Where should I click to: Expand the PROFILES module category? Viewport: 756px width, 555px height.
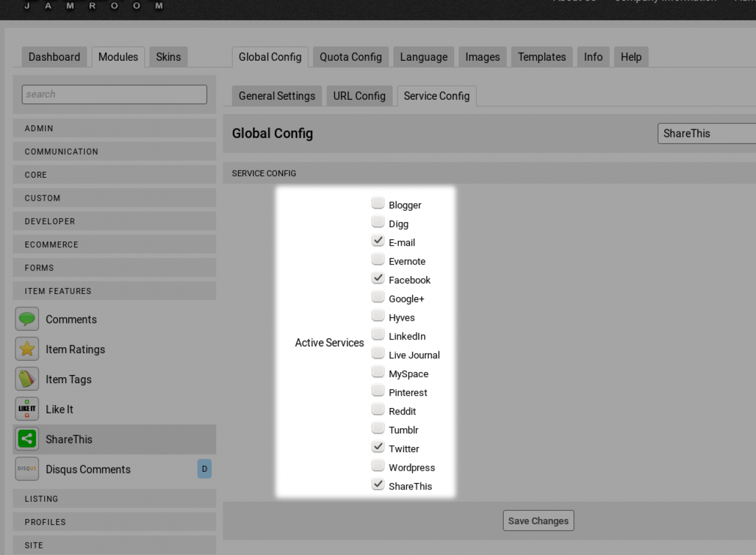pos(115,522)
